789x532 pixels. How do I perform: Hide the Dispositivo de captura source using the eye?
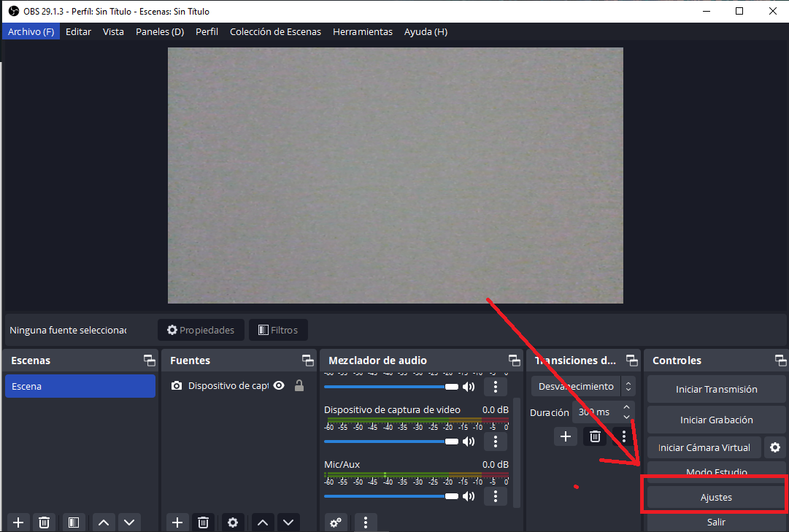point(279,386)
